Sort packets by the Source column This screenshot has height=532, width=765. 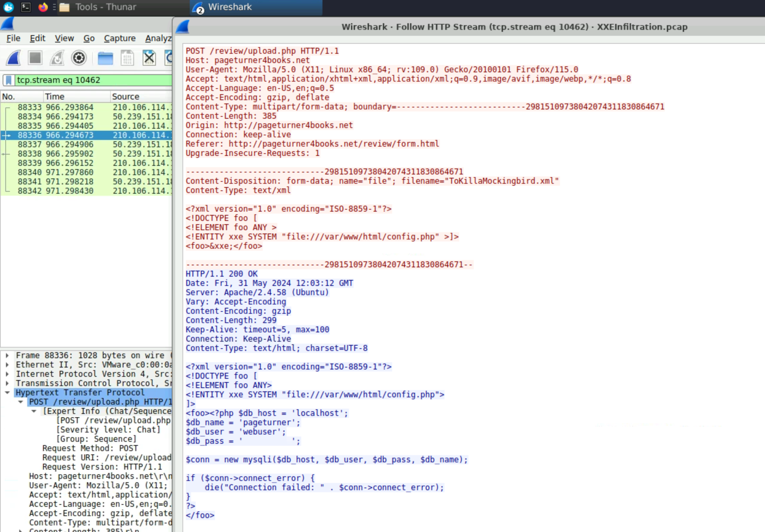(141, 97)
